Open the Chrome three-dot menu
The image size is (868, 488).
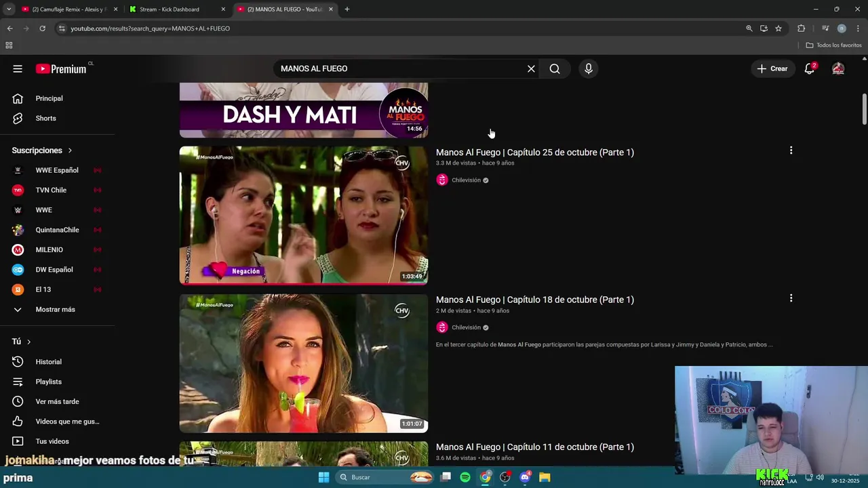(858, 28)
